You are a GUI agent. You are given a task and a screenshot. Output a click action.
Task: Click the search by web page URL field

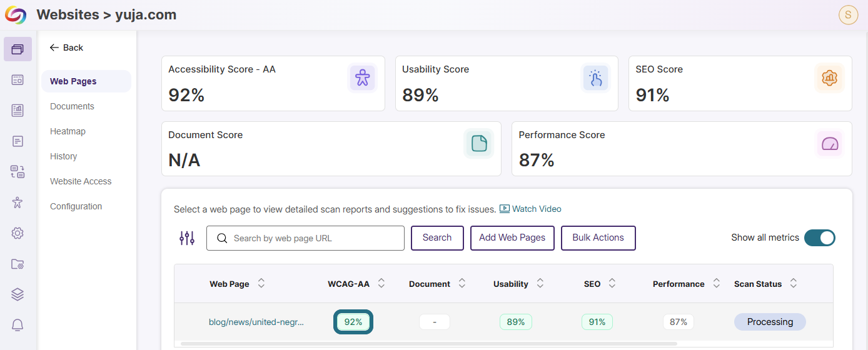point(305,238)
